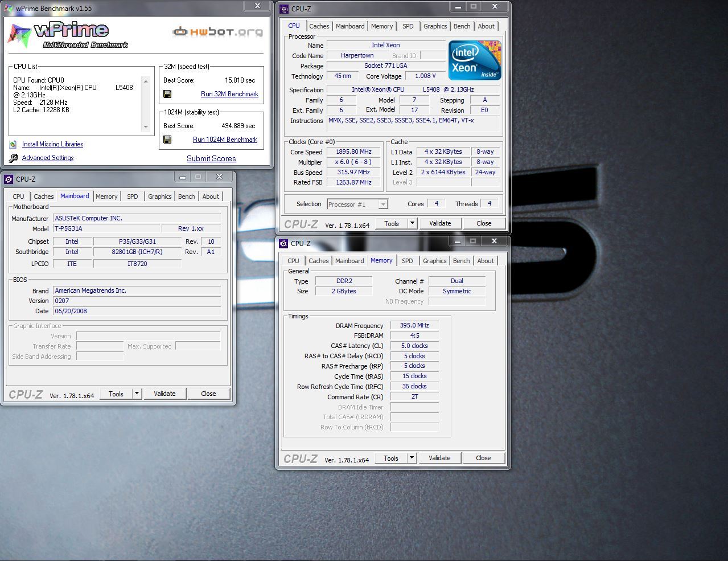Click Close button in CPU-Z CPU window
Screen dimensions: 728x561
click(x=484, y=223)
